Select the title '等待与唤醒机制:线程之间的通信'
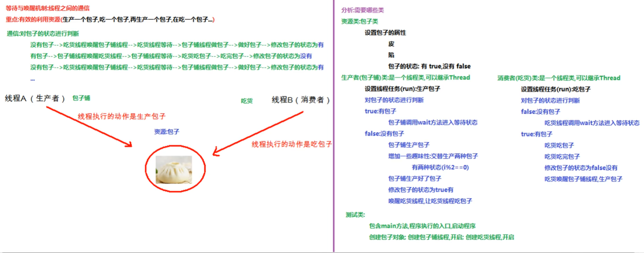644x253 pixels. pyautogui.click(x=48, y=8)
